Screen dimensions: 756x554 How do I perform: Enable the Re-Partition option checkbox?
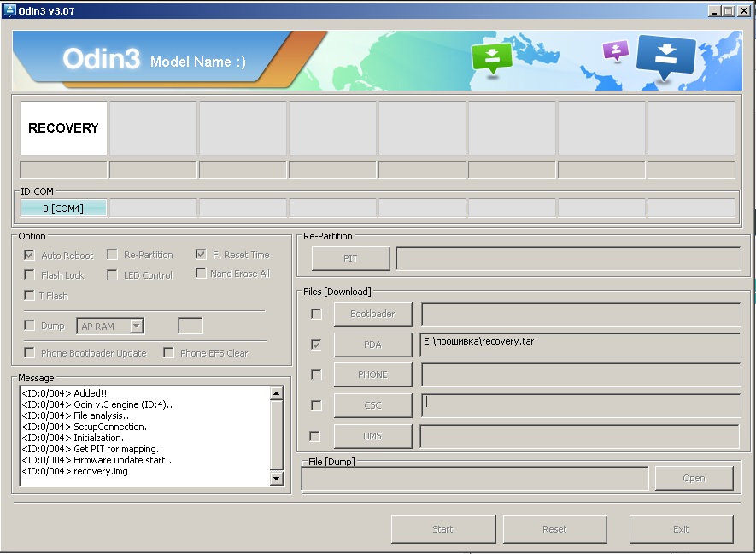pyautogui.click(x=112, y=254)
